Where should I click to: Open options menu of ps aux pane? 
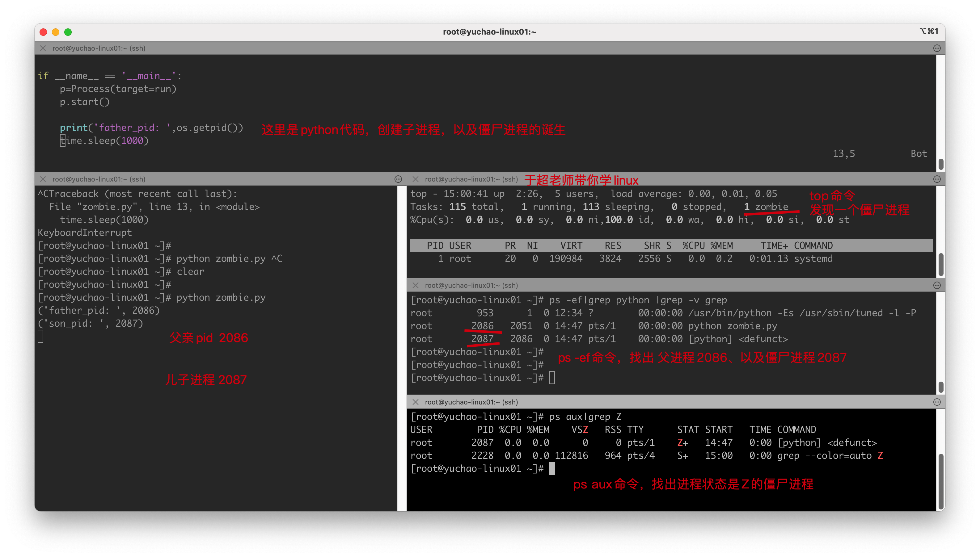point(937,402)
